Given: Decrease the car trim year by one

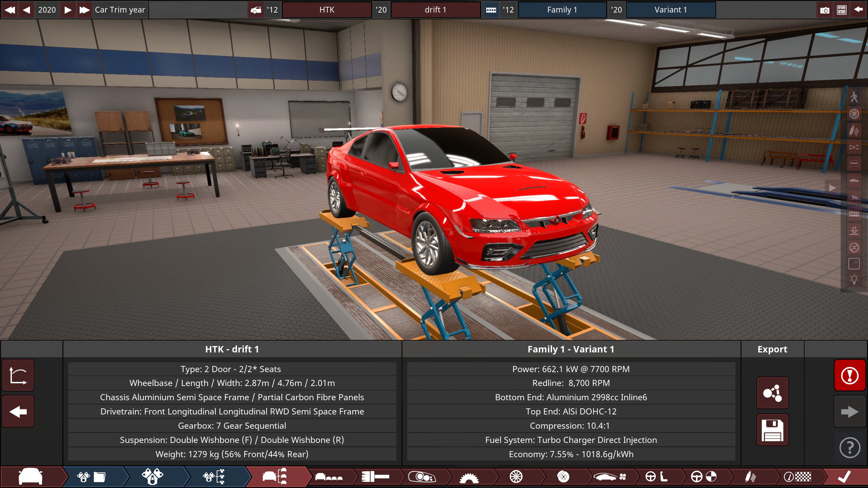Looking at the screenshot, I should coord(26,10).
